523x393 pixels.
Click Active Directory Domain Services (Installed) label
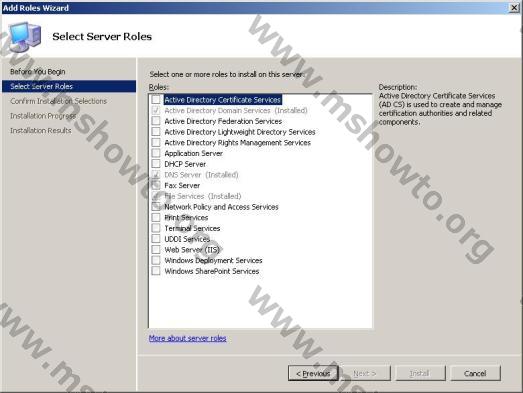(x=236, y=110)
